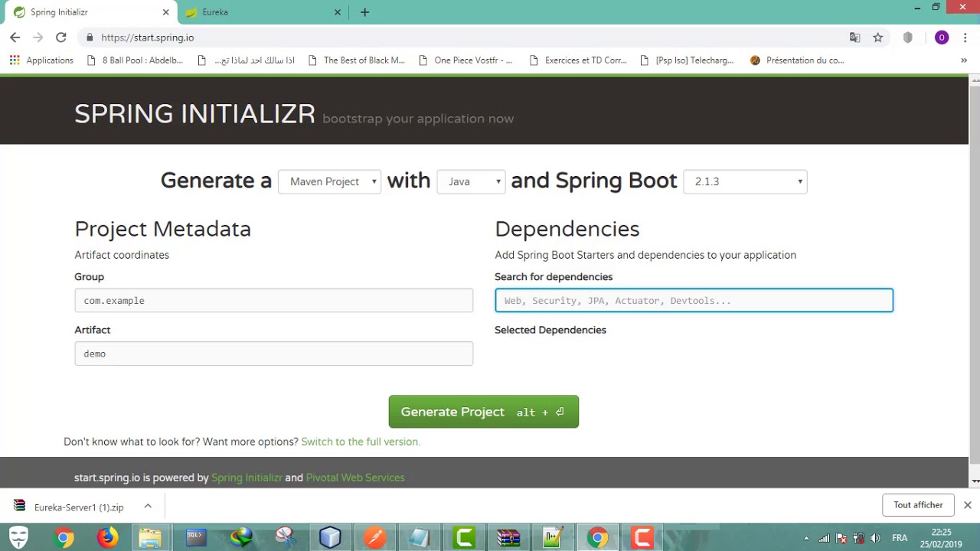Open the 8 Ball Pool bookmark
This screenshot has height=551, width=980.
[135, 60]
